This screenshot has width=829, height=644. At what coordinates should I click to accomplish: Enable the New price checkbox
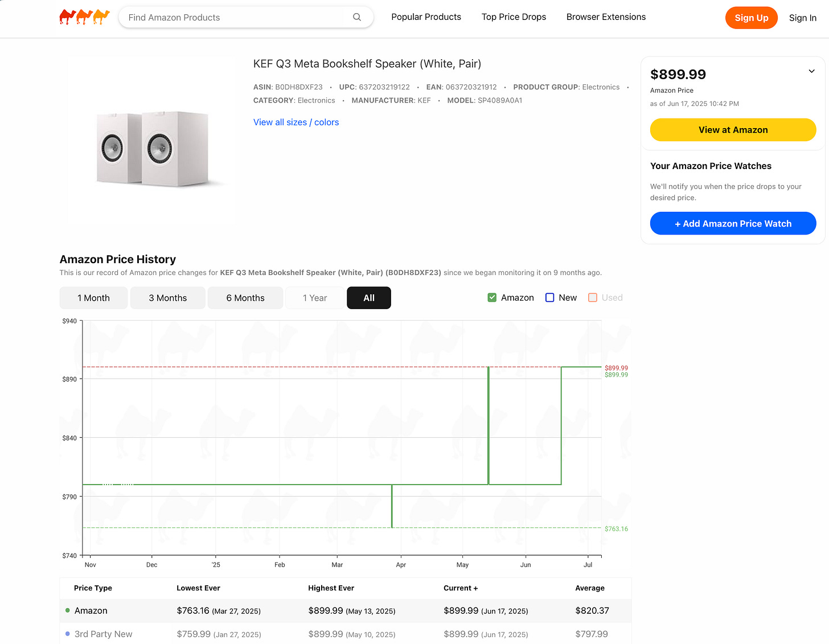[549, 298]
